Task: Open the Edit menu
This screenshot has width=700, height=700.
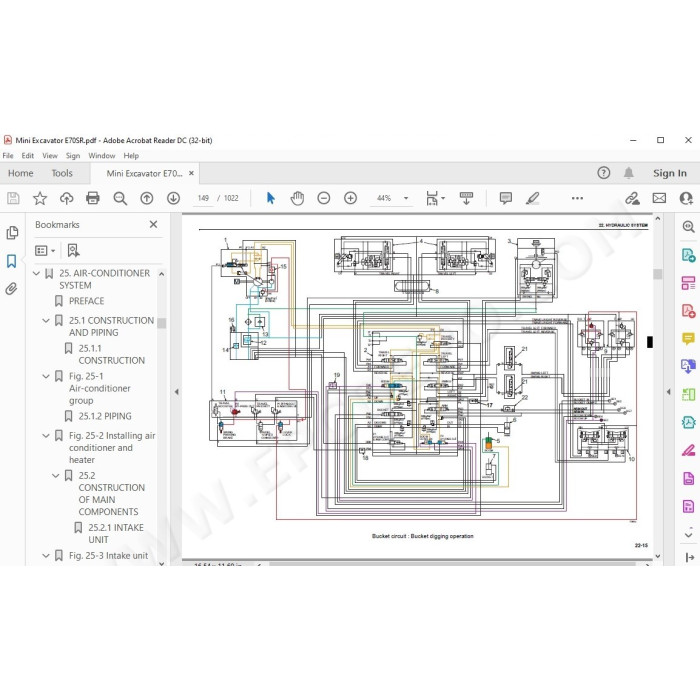Action: click(28, 155)
